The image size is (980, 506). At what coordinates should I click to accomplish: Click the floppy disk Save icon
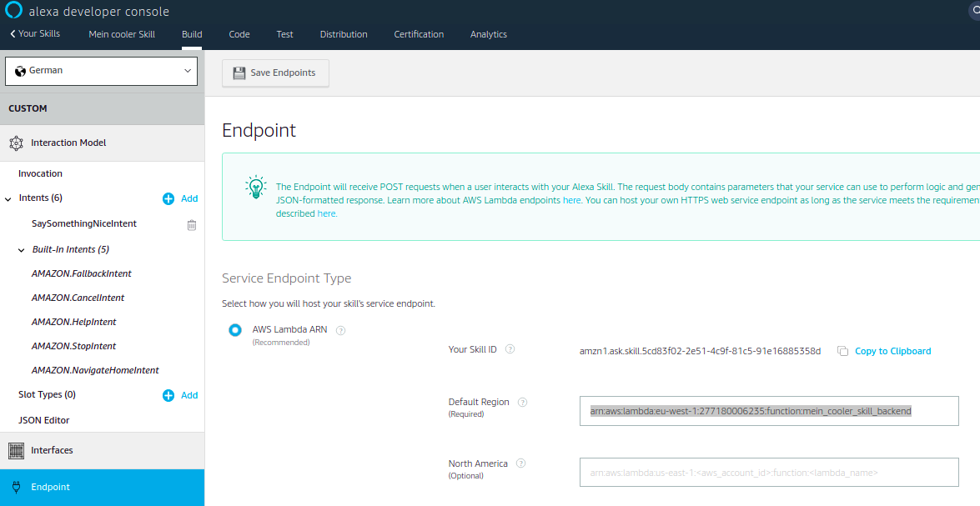(239, 73)
